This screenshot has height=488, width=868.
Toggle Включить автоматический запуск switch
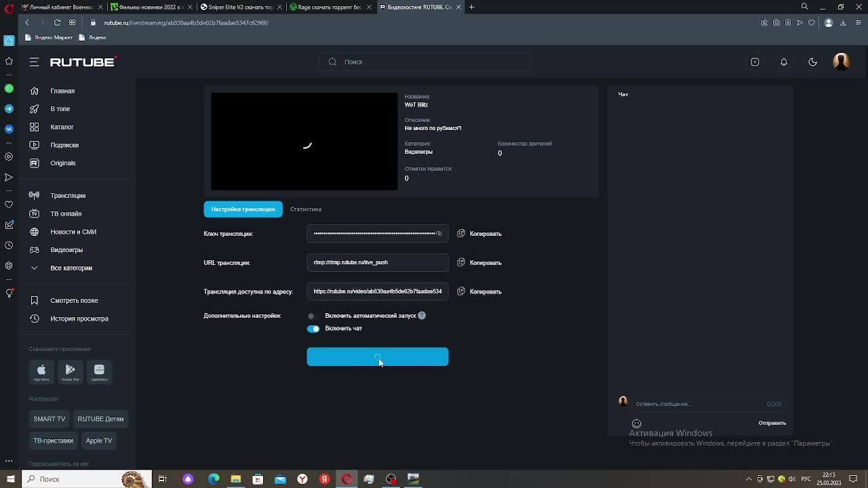tap(313, 316)
